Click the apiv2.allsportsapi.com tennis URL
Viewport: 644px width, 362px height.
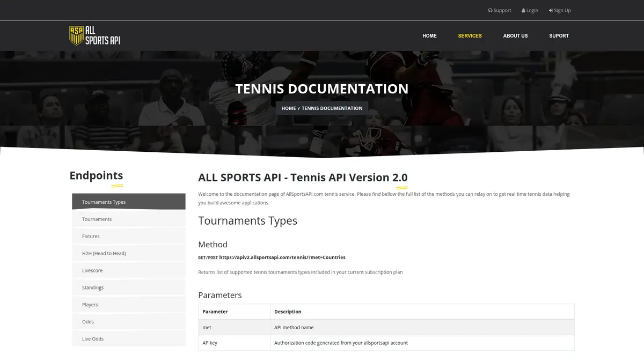(x=282, y=257)
